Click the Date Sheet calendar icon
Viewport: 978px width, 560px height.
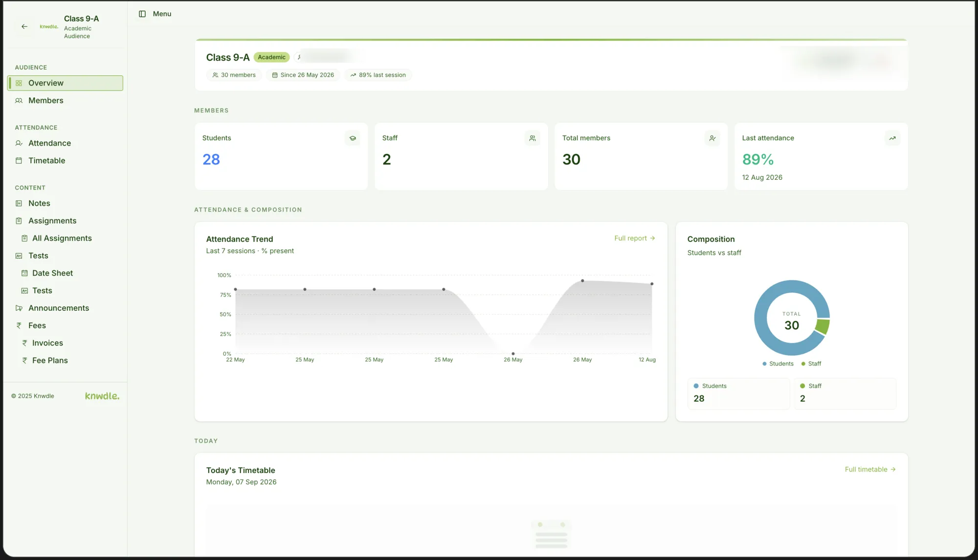pyautogui.click(x=24, y=273)
